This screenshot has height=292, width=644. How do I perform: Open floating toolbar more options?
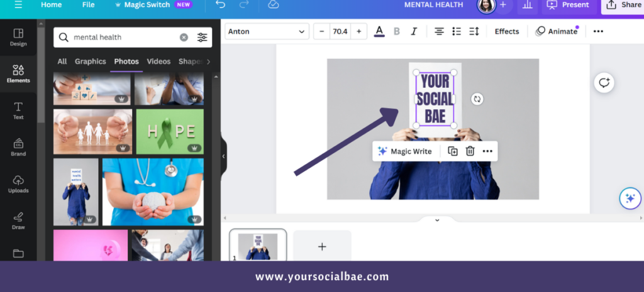tap(487, 151)
